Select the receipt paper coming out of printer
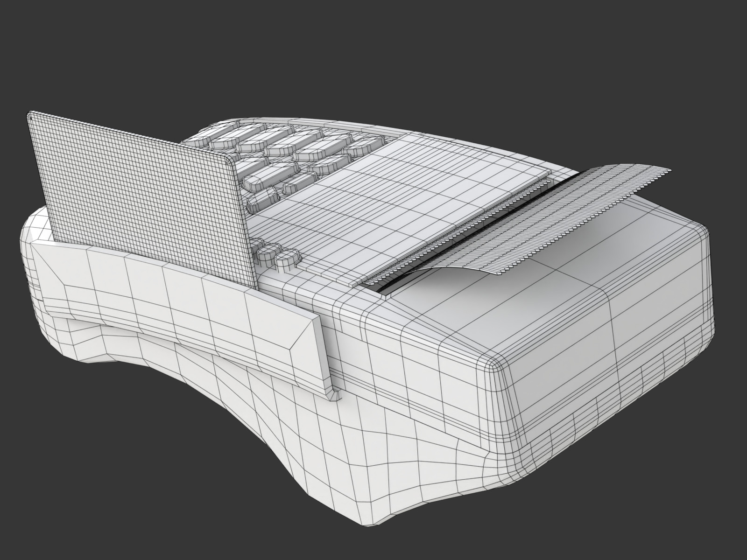 point(551,219)
